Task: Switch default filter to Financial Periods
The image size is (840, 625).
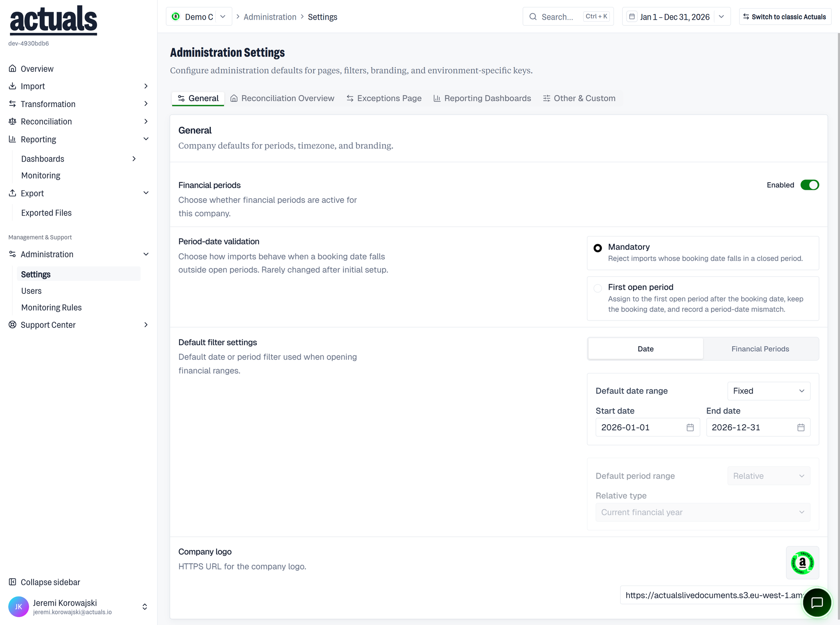Action: coord(760,349)
